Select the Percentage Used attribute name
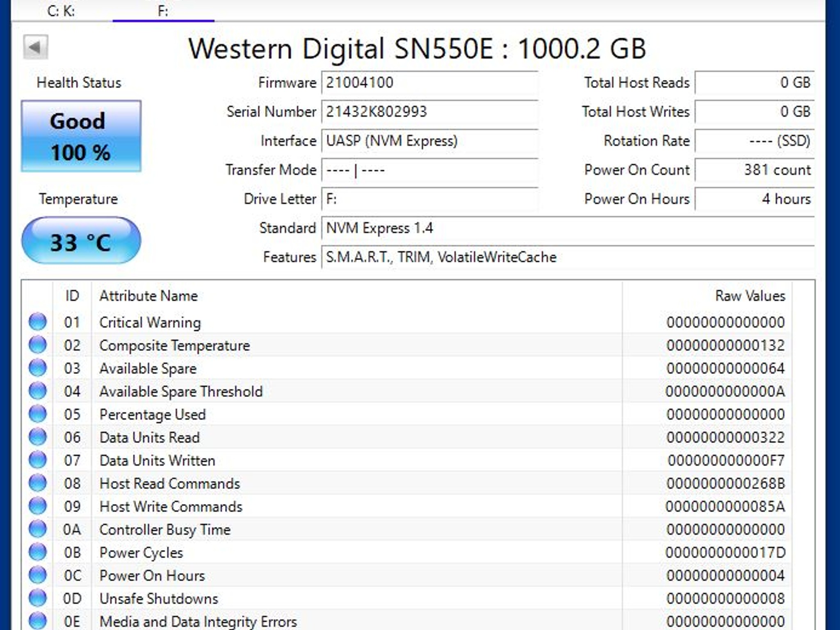Image resolution: width=840 pixels, height=630 pixels. pos(153,415)
